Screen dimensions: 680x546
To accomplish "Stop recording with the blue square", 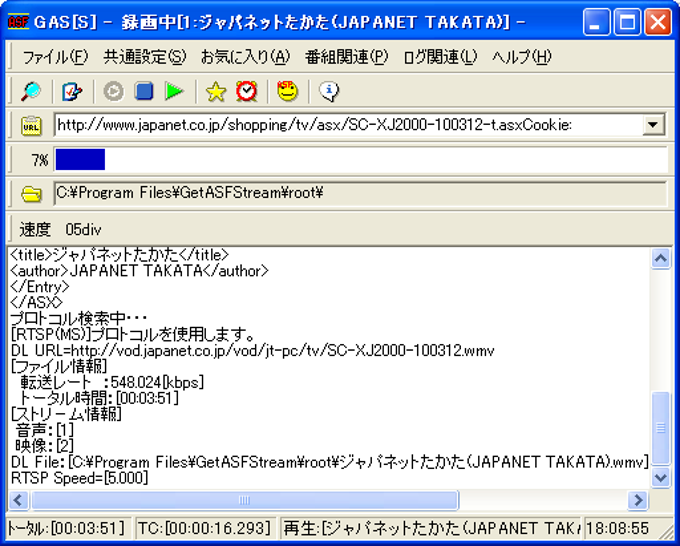I will [144, 92].
